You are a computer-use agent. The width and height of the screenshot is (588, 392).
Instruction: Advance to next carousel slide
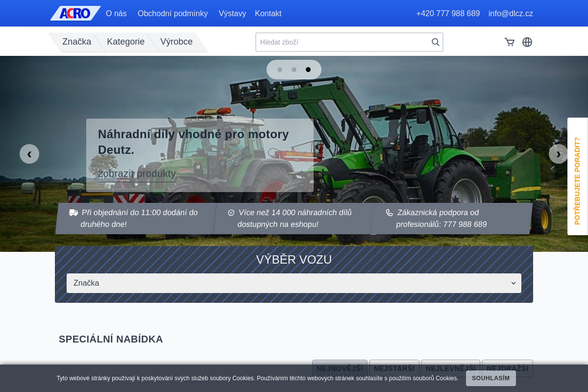coord(558,154)
